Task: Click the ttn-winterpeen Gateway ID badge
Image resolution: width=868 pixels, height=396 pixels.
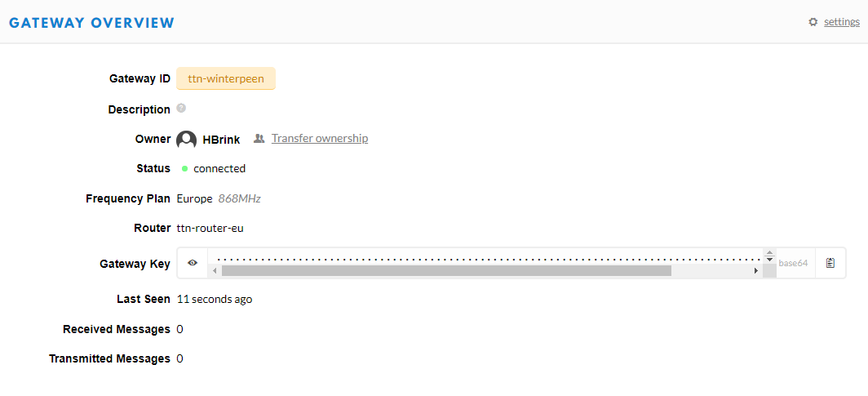Action: click(226, 78)
